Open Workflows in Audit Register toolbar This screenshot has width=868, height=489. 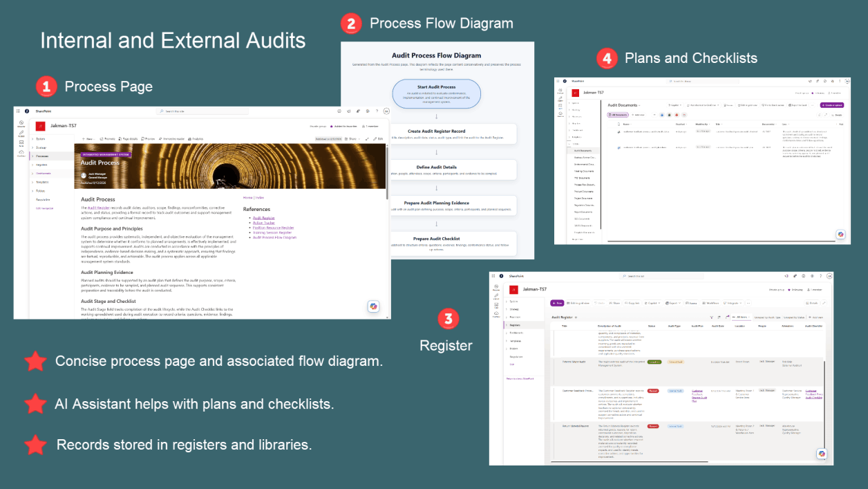710,303
